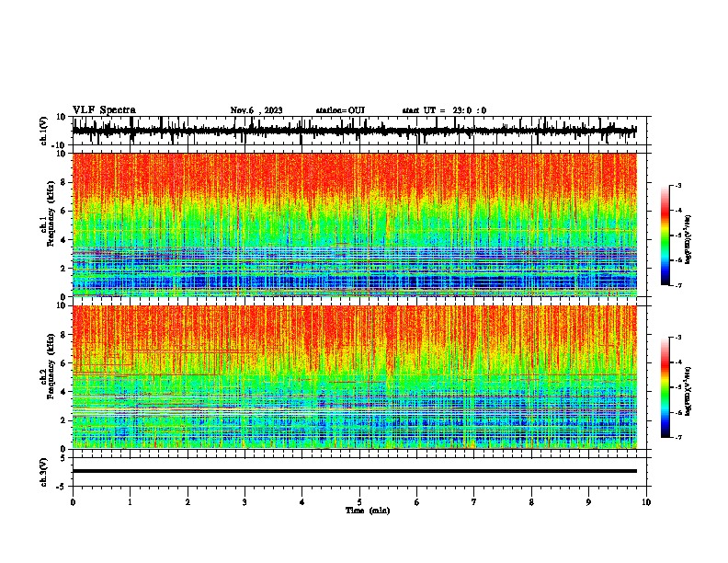Click the ch.3(V) axis label

point(44,472)
